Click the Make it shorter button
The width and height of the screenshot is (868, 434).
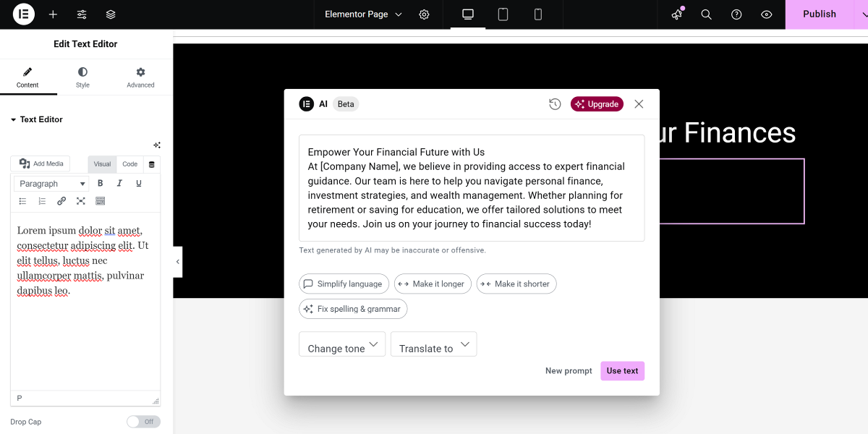[x=516, y=284]
